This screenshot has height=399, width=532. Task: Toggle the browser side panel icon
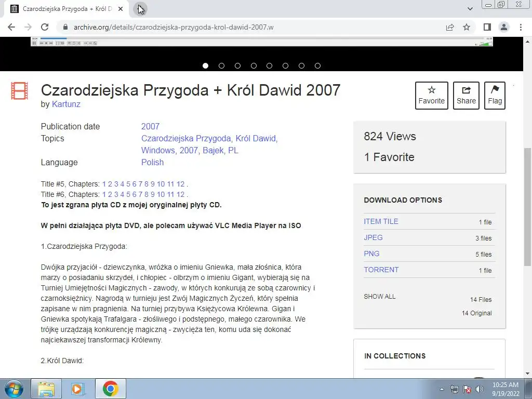pos(487,27)
